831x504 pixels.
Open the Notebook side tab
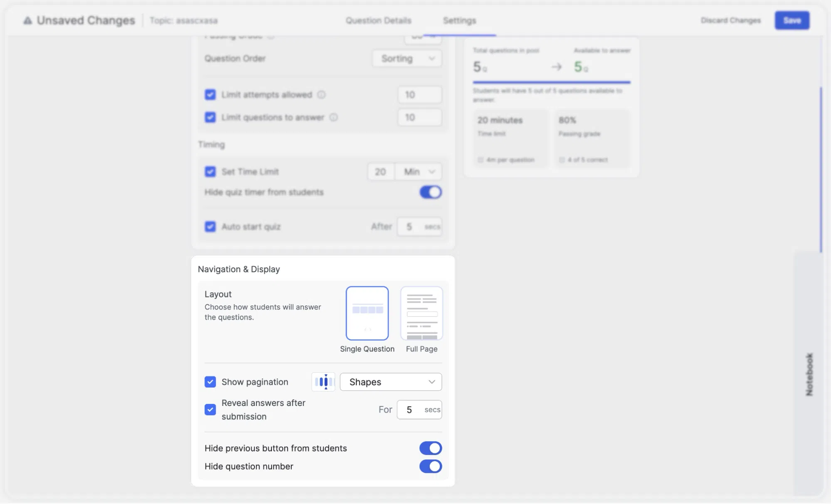[809, 374]
